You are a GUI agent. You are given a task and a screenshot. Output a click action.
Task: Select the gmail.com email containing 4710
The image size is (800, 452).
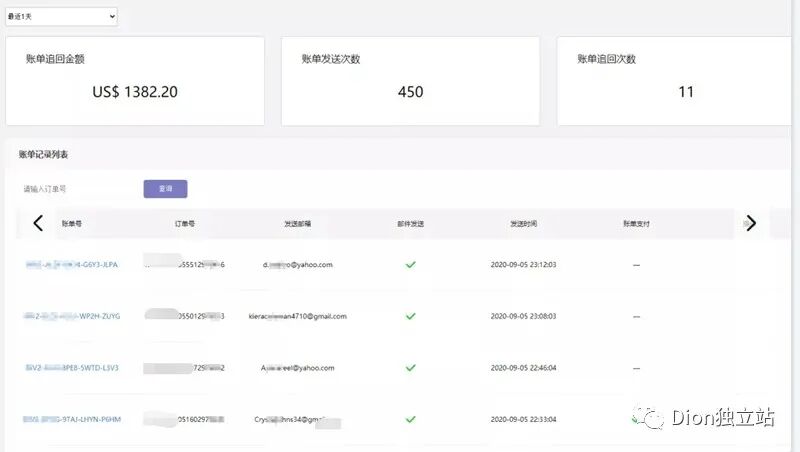(297, 316)
